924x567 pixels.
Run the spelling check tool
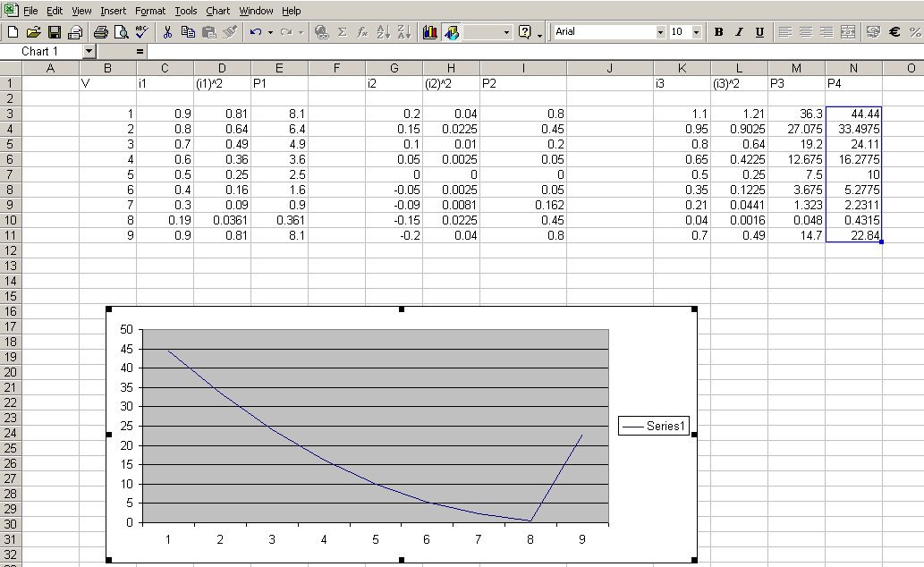(x=141, y=32)
